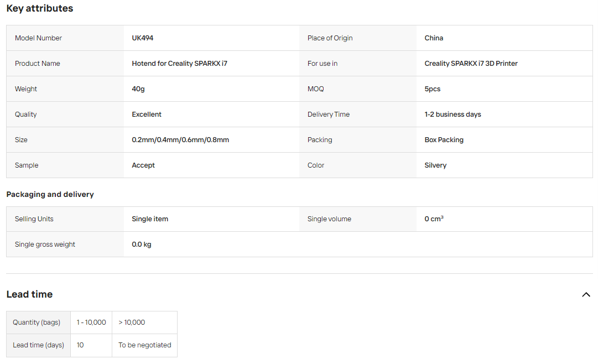Viewport: 598px width, 364px height.
Task: Select 'Creality SPARKX i7 3D Printer' value
Action: [471, 63]
